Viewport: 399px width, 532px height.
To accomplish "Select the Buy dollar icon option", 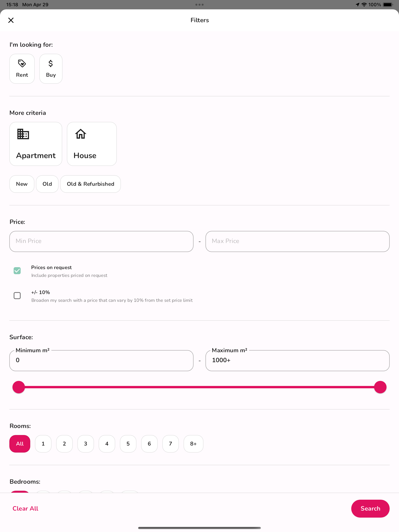I will click(51, 69).
